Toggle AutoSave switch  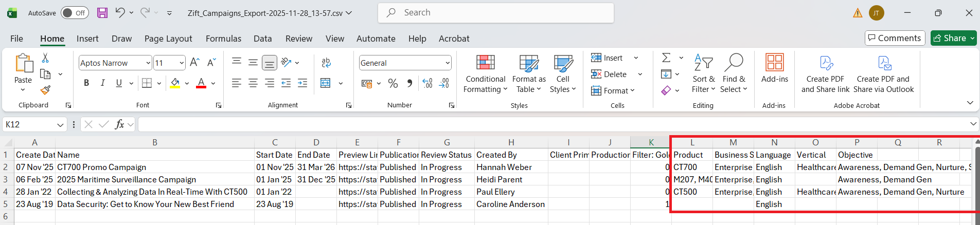coord(75,13)
